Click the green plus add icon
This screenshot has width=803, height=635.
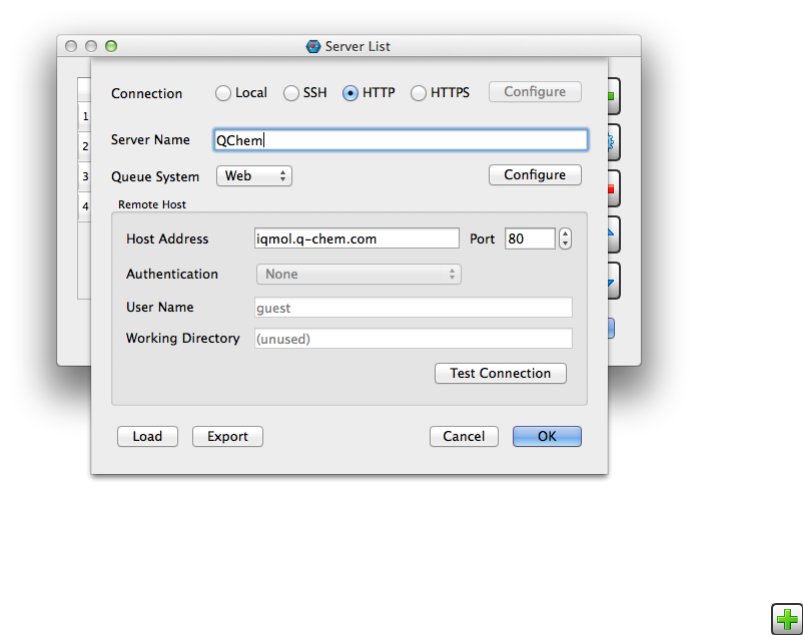[787, 620]
